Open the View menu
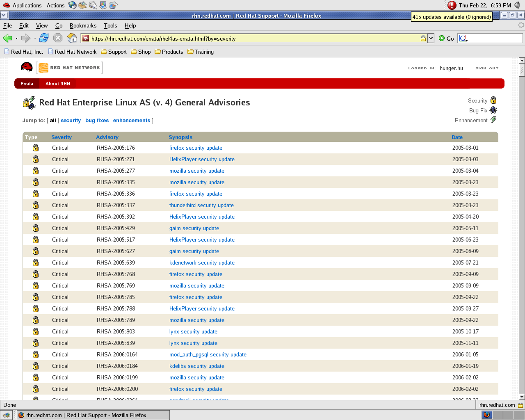Image resolution: width=525 pixels, height=420 pixels. [x=42, y=25]
